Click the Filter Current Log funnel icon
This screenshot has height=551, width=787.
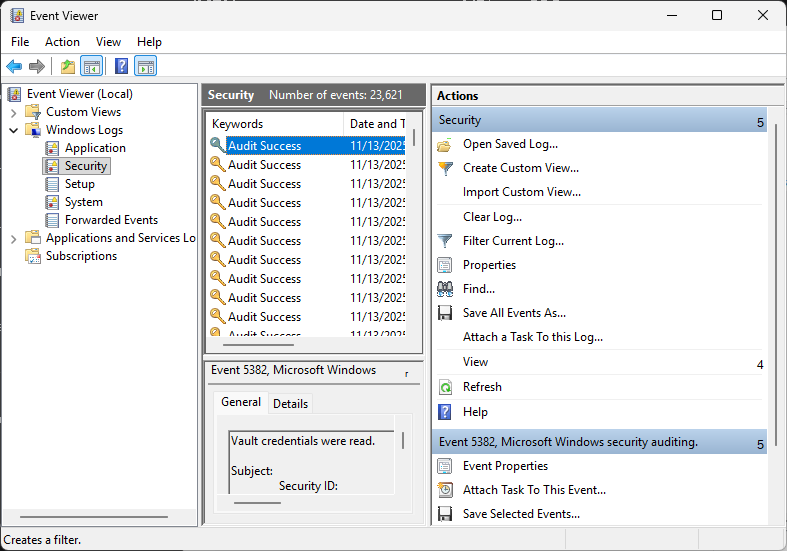(x=445, y=241)
